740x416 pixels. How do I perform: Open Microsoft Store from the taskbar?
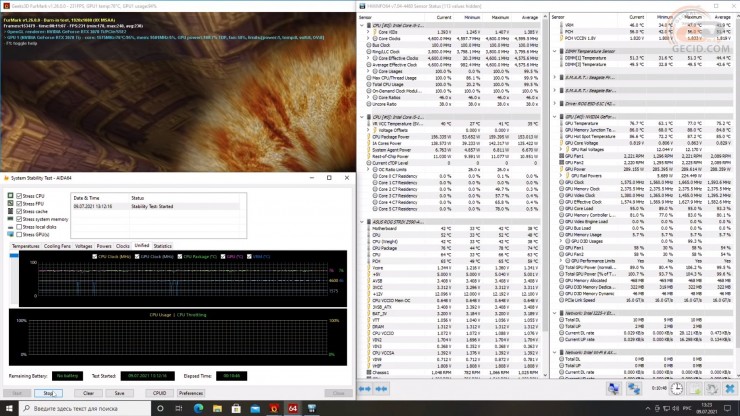[x=236, y=408]
